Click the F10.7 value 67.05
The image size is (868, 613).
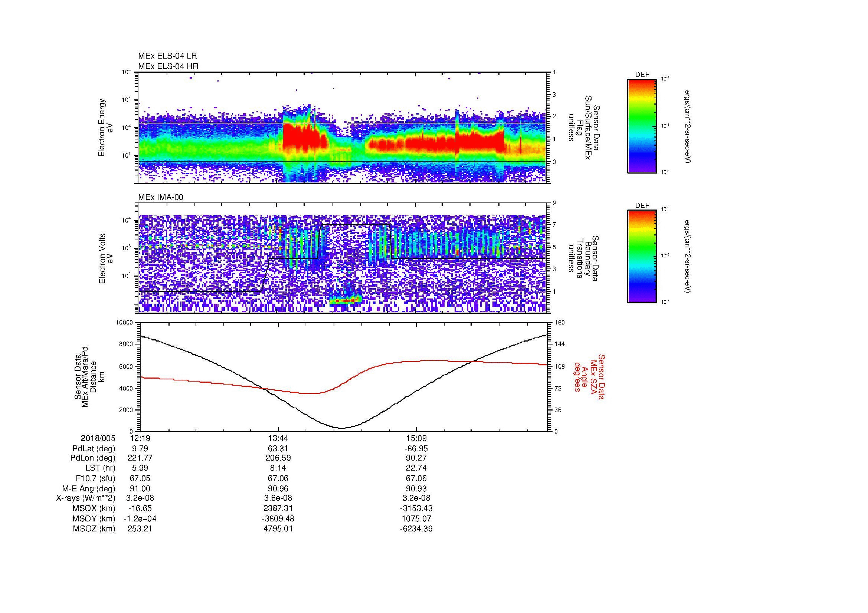[x=140, y=478]
